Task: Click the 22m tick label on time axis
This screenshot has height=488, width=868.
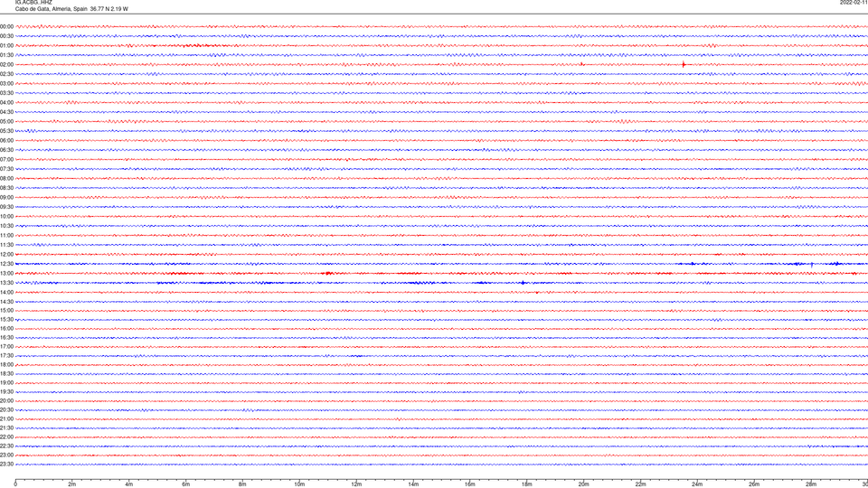Action: [640, 484]
